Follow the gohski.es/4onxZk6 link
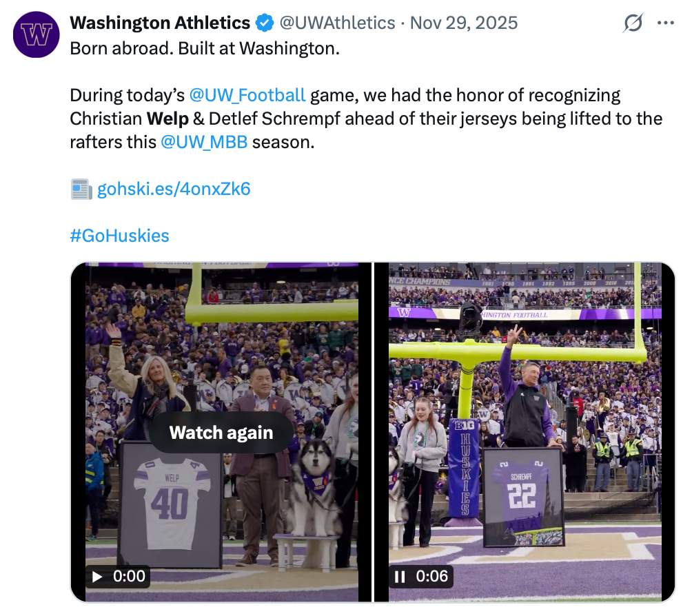 coord(174,189)
